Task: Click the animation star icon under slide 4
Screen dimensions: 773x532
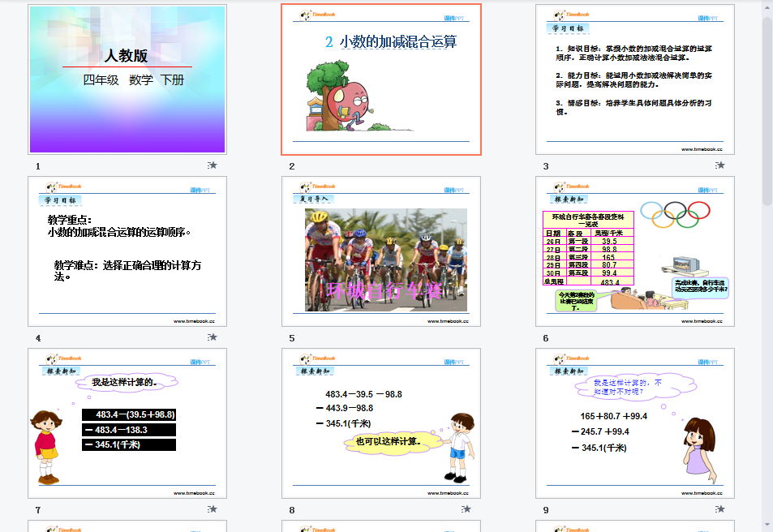Action: [213, 337]
